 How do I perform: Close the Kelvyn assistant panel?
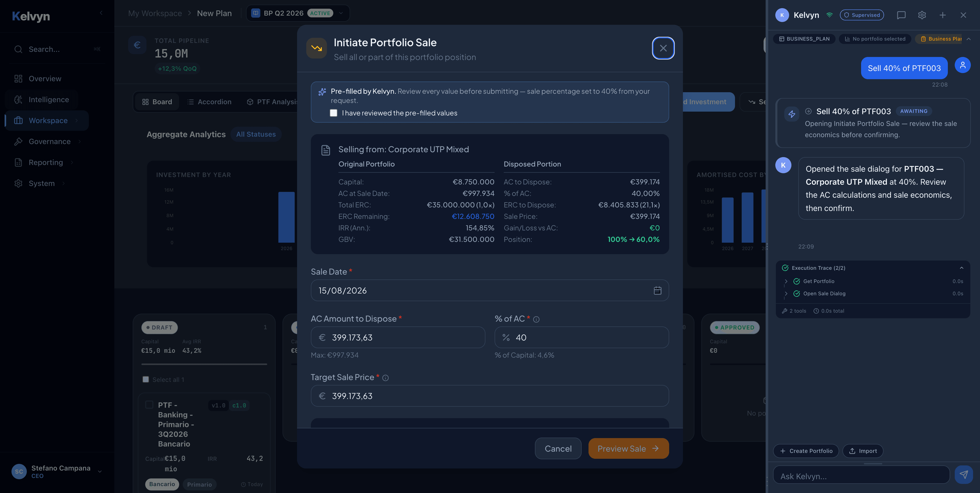click(963, 15)
